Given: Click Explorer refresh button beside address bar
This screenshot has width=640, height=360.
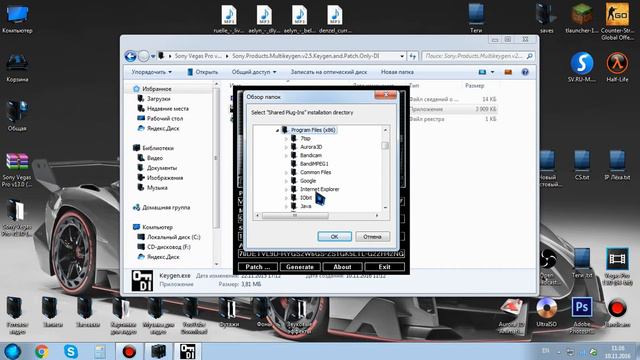Looking at the screenshot, I should [413, 56].
